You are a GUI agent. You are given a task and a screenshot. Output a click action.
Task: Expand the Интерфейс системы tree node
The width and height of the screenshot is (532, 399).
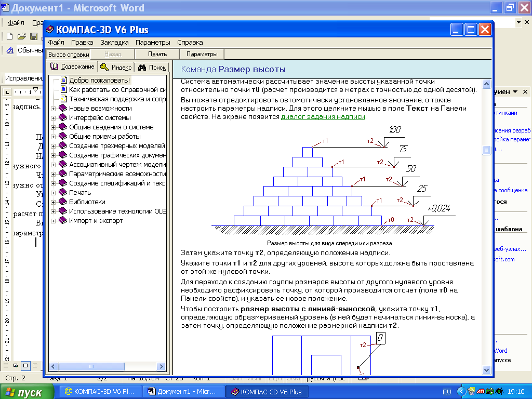(54, 118)
